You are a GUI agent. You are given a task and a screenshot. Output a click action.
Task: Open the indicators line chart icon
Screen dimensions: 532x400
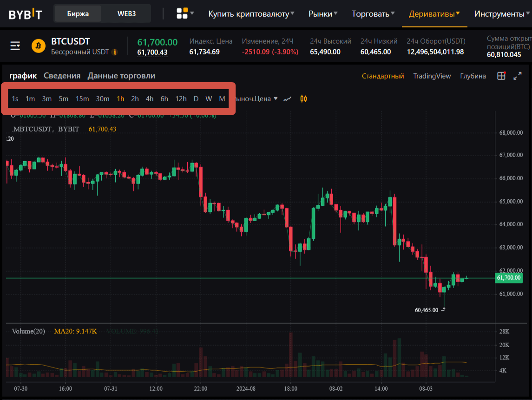[288, 99]
